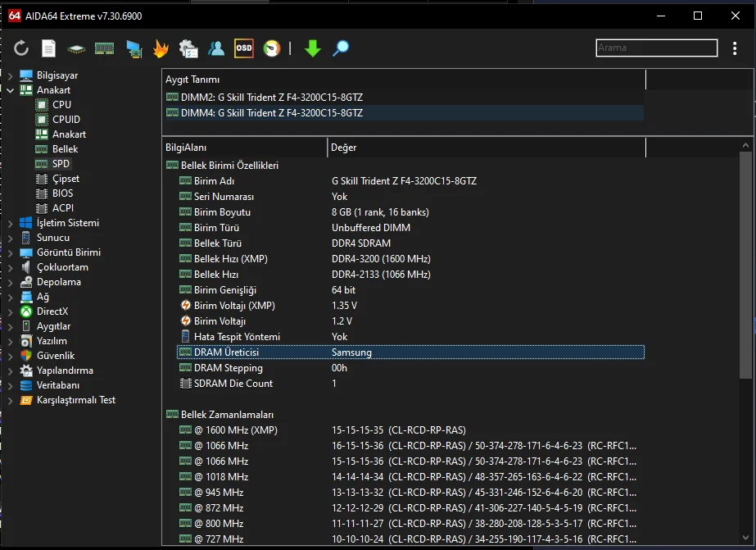Expand the Bilgisayar tree node
Screen dimensions: 756x550
(x=10, y=75)
